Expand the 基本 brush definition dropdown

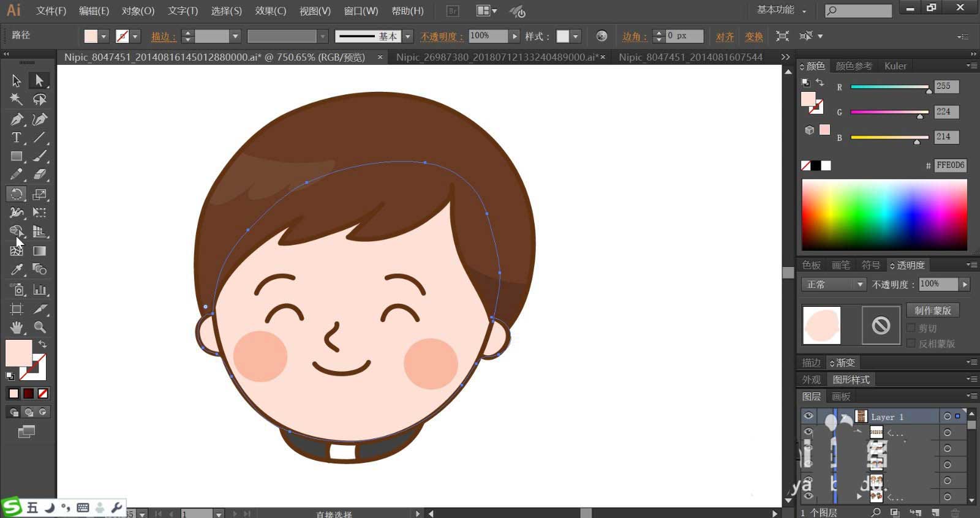[408, 37]
